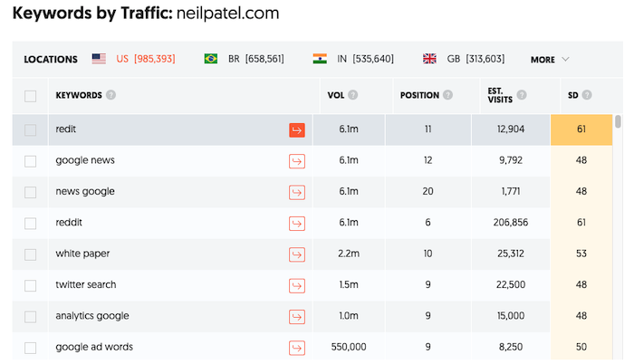Check the box for white paper
This screenshot has height=364, width=634.
pyautogui.click(x=30, y=254)
